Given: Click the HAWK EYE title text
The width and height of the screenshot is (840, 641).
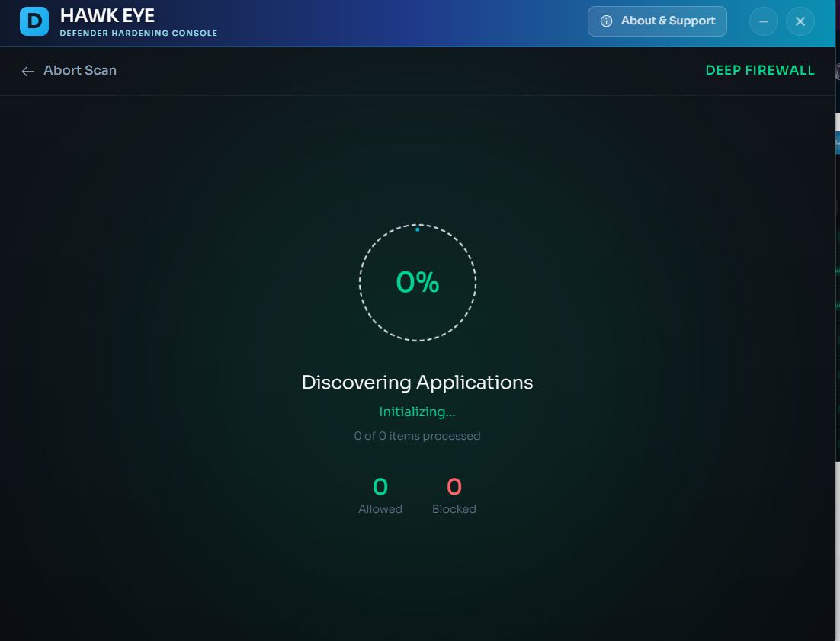Looking at the screenshot, I should (x=107, y=16).
